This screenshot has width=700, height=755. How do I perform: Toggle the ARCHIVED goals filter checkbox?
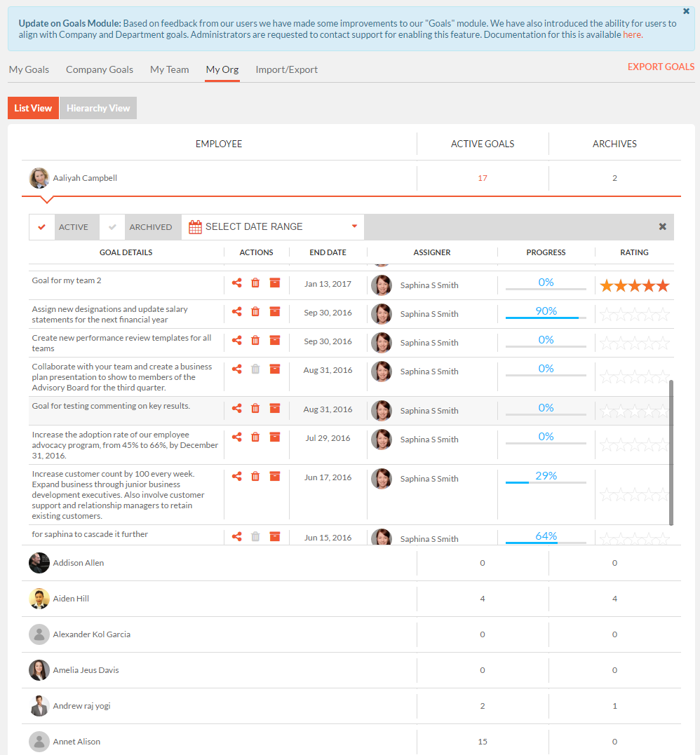pos(112,227)
